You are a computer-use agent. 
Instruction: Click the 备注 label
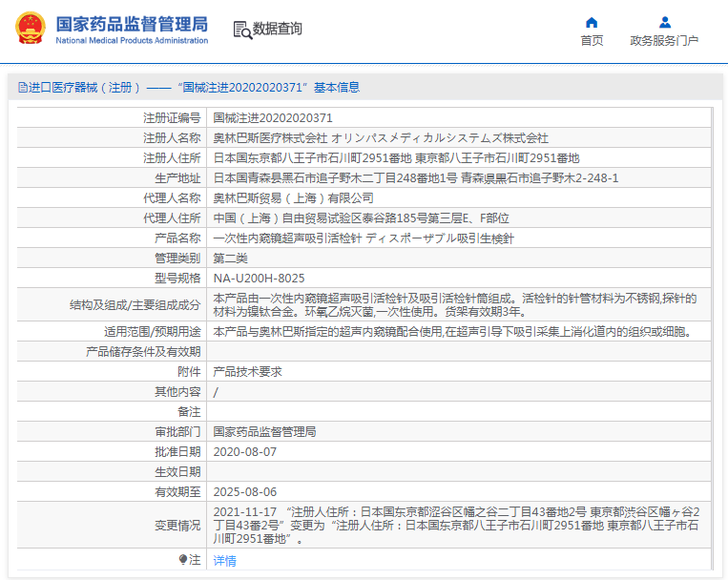pyautogui.click(x=190, y=412)
